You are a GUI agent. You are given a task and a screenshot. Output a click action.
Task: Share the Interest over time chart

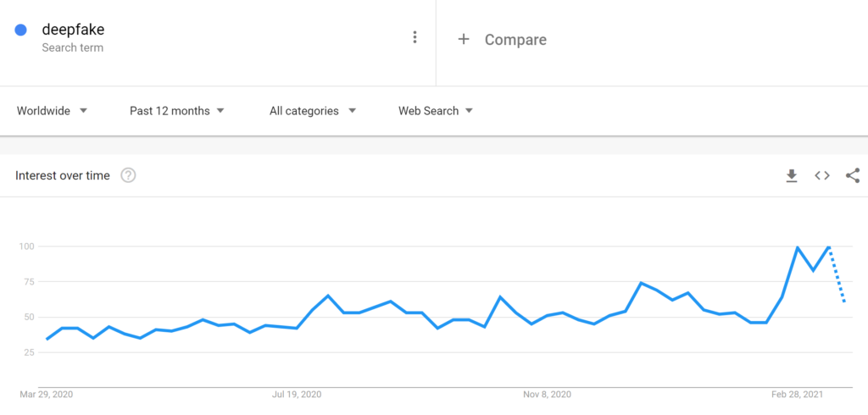pos(853,176)
